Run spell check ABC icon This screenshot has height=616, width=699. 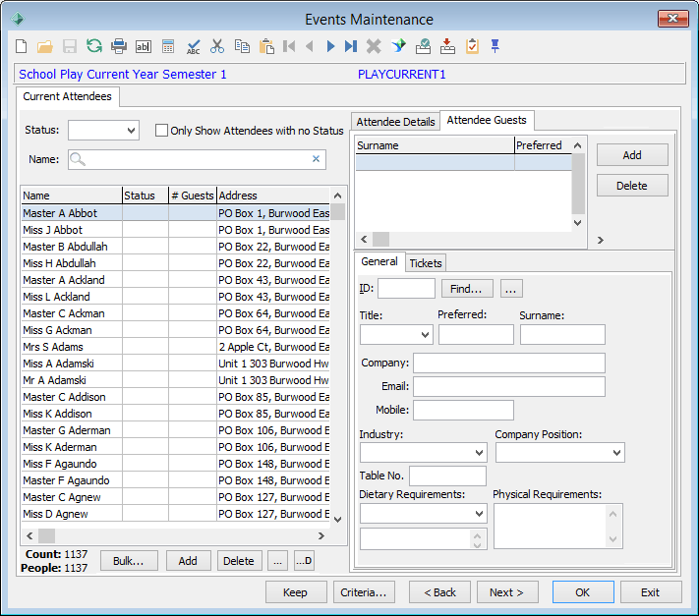tap(193, 46)
